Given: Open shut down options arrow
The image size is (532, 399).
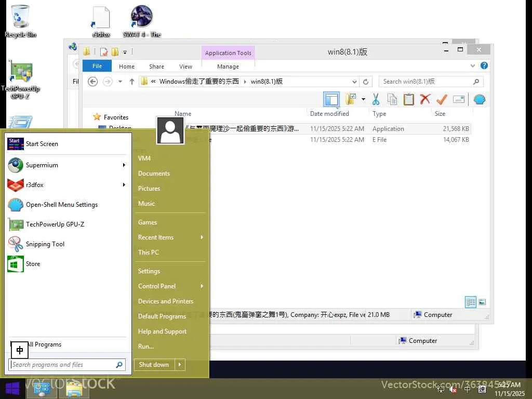Looking at the screenshot, I should point(180,365).
